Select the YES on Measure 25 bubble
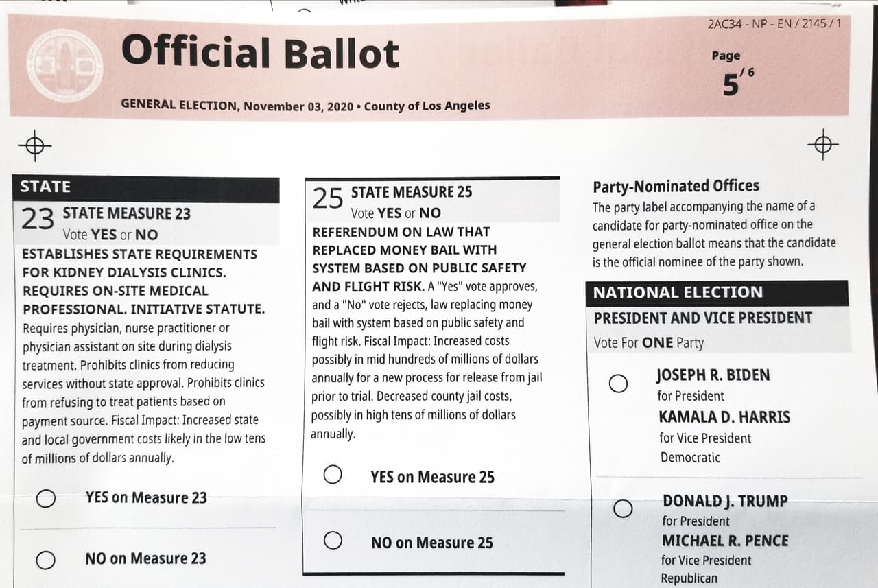Image resolution: width=878 pixels, height=588 pixels. (x=333, y=475)
